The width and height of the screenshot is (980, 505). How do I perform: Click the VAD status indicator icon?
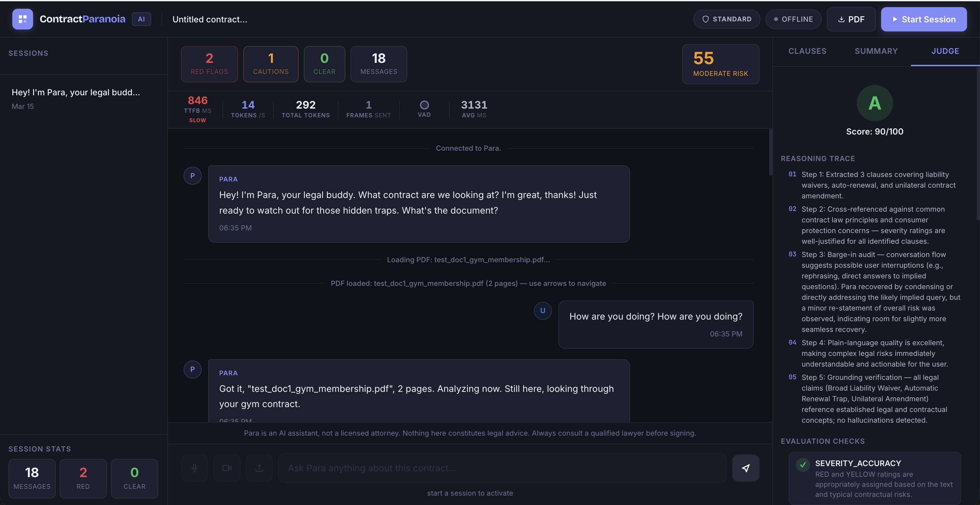point(424,106)
